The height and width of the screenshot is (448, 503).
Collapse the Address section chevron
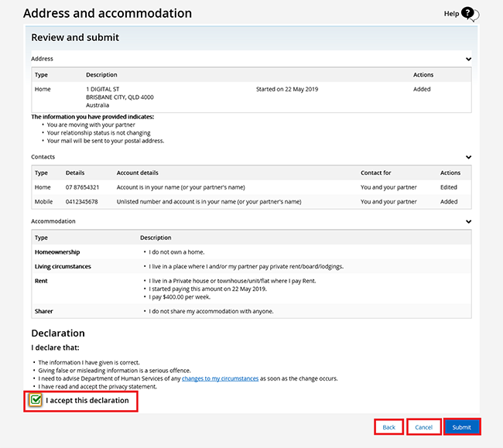[468, 59]
